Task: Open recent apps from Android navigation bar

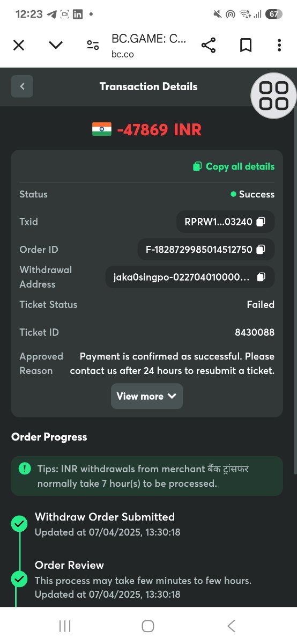Action: [x=65, y=626]
